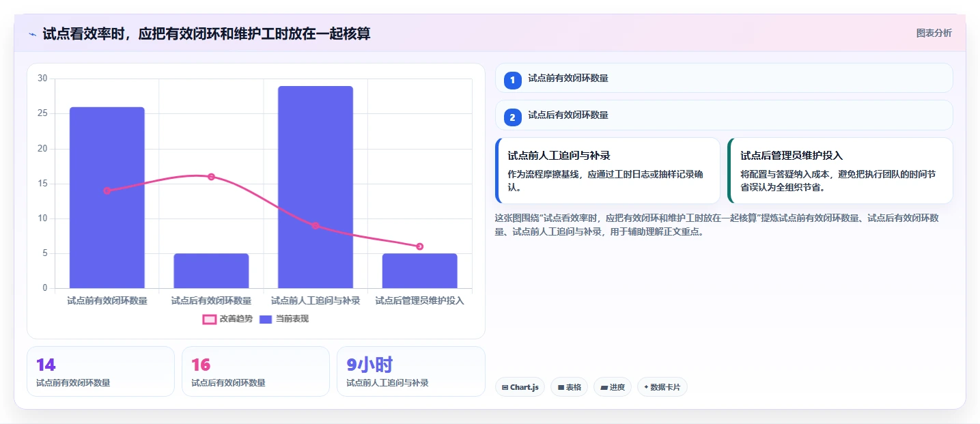Click the 表格 tag icon
Image resolution: width=980 pixels, height=424 pixels.
coord(561,387)
